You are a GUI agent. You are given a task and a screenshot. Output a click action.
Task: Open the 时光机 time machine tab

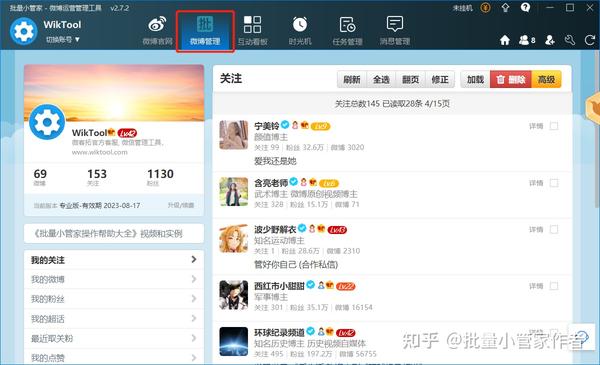[x=300, y=31]
